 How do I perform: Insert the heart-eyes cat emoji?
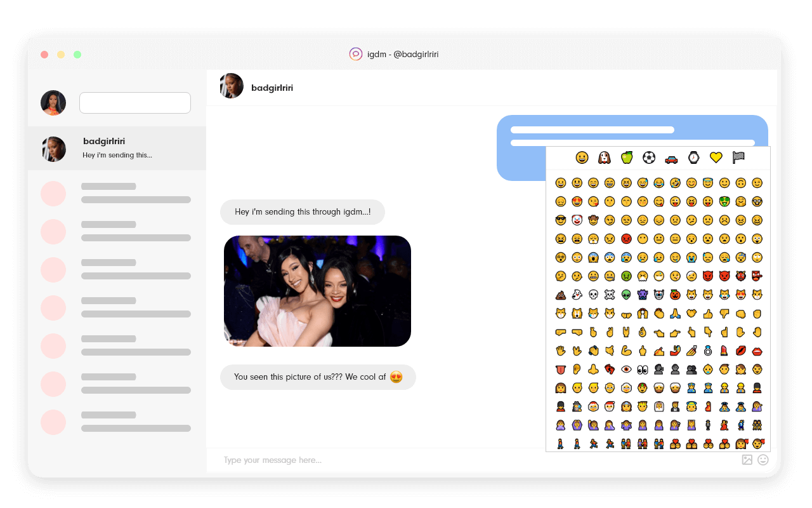pyautogui.click(x=741, y=295)
